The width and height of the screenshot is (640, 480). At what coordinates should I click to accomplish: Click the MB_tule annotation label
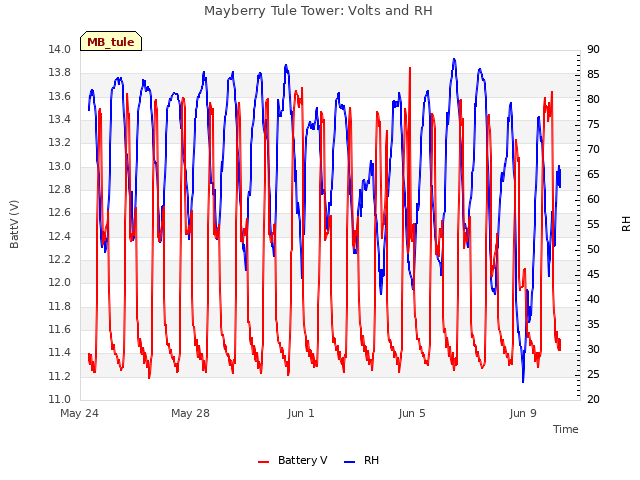(111, 41)
